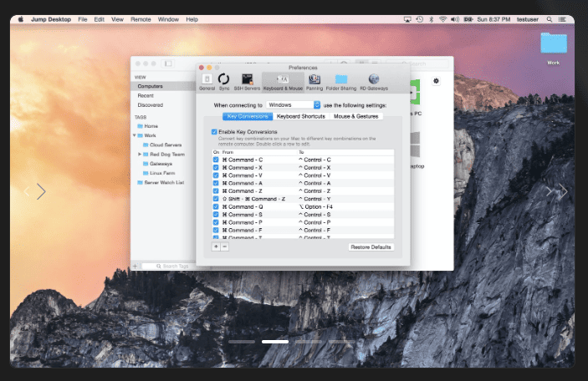588x381 pixels.
Task: Go to the next carousel slide arrow
Action: 563,191
